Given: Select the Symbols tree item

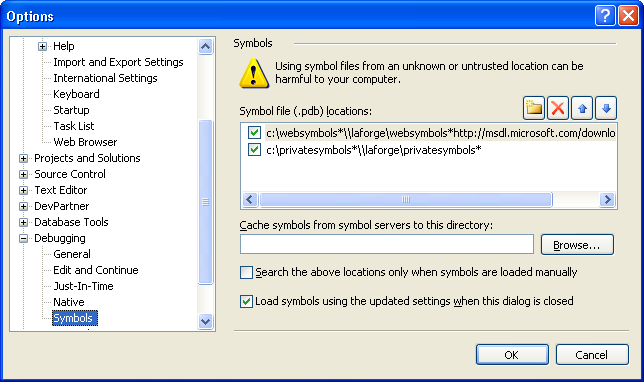Looking at the screenshot, I should pos(75,318).
